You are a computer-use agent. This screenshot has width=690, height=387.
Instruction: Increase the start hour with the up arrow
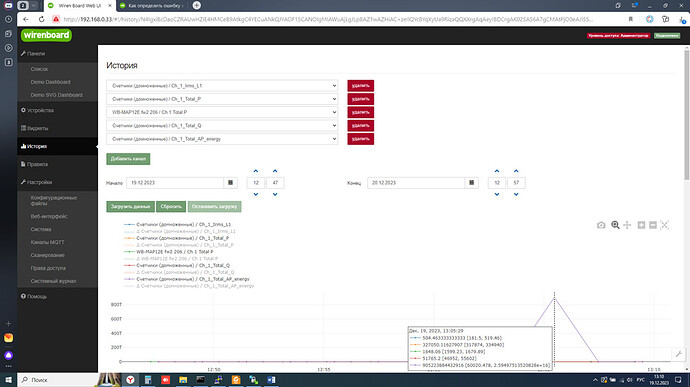[256, 171]
